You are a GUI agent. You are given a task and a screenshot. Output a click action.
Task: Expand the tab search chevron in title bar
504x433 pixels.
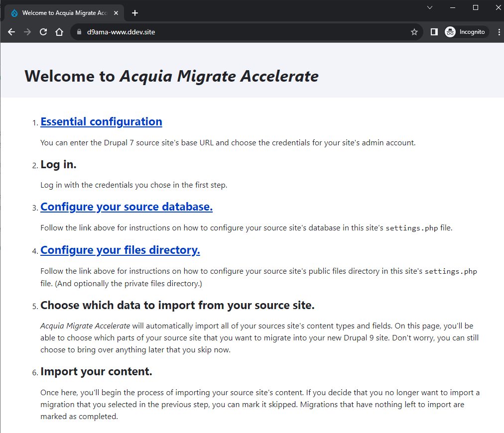[430, 7]
